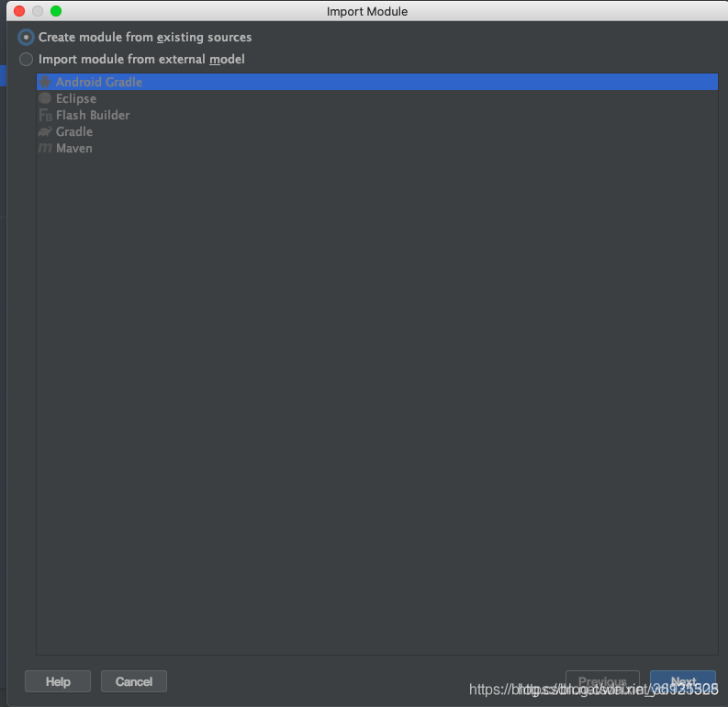Choose the 'Maven' list entry
728x707 pixels.
377,149
